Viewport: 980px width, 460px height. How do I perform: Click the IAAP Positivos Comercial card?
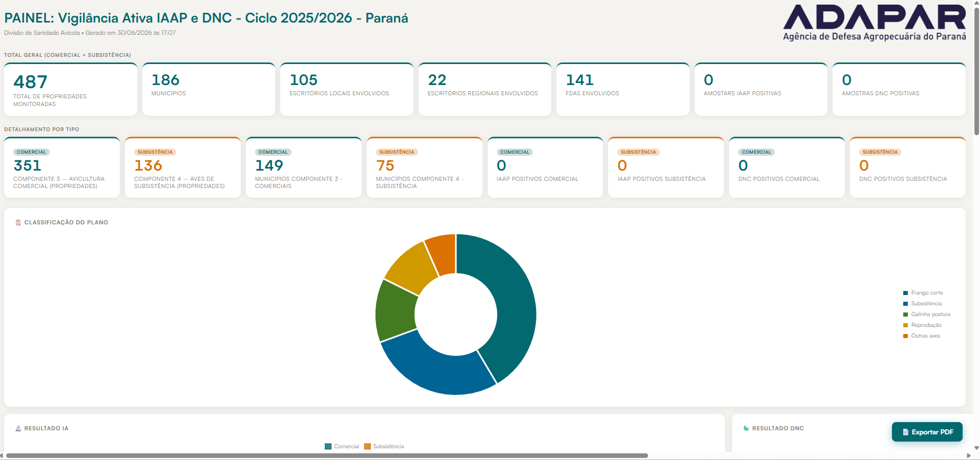[545, 167]
